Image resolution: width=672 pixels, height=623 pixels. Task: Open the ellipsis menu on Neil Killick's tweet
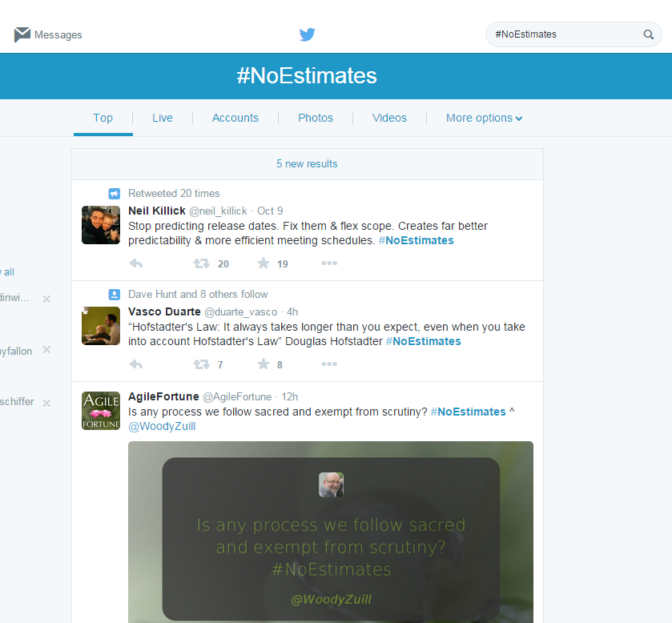click(x=329, y=263)
